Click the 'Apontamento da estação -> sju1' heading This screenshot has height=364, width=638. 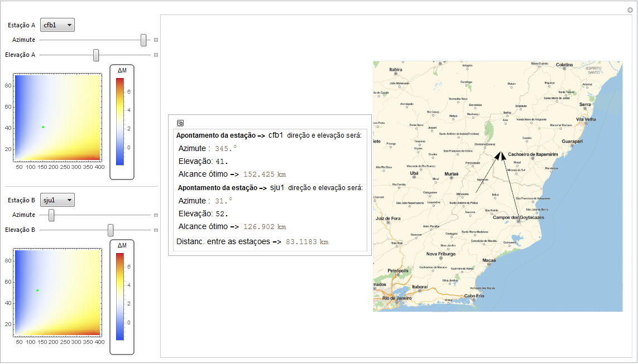pyautogui.click(x=231, y=188)
